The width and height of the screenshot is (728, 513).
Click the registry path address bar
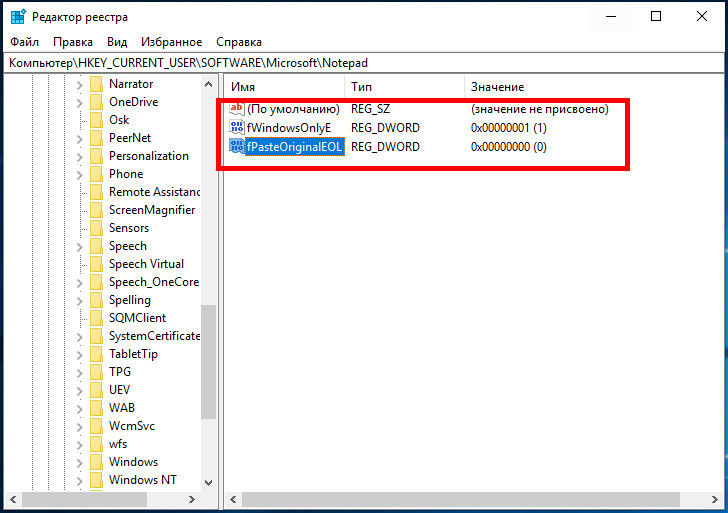point(364,63)
